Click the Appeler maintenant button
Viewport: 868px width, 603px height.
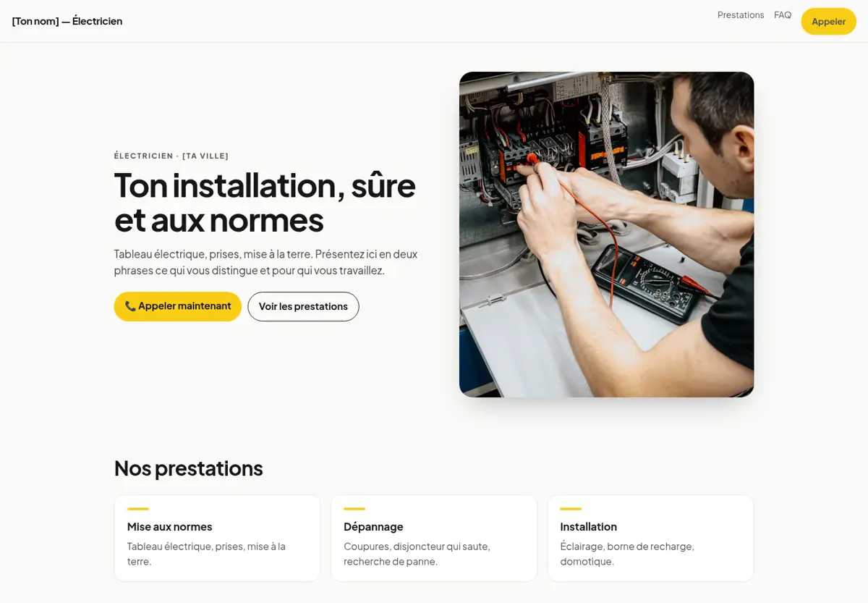(x=178, y=306)
